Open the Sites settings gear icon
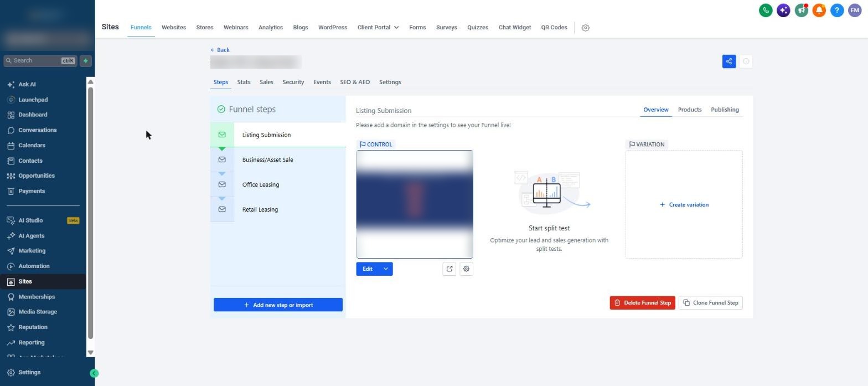The width and height of the screenshot is (868, 386). pos(586,28)
